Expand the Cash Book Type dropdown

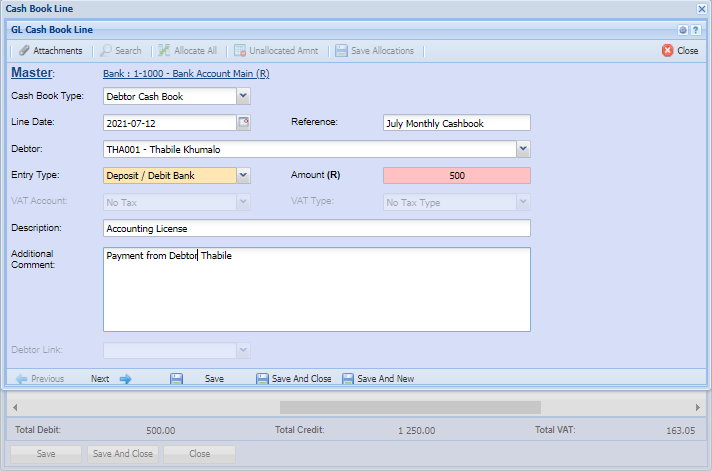(x=243, y=97)
